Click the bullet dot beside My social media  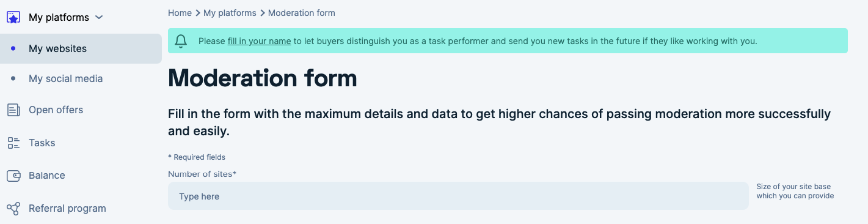(x=13, y=78)
